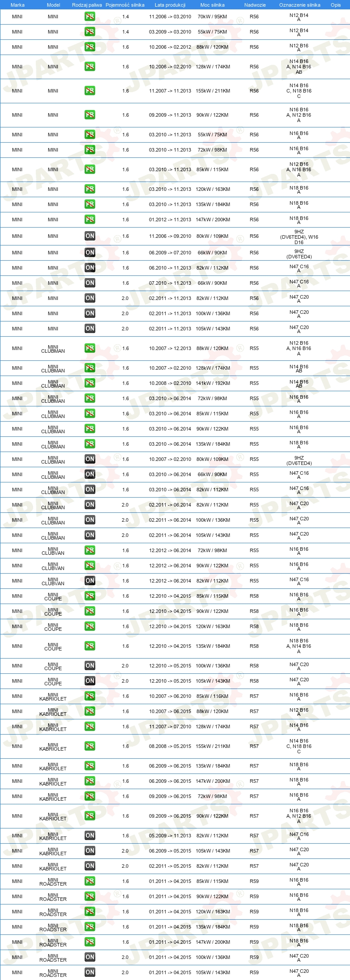Click the Marka column header
This screenshot has width=350, height=980.
[17, 5]
